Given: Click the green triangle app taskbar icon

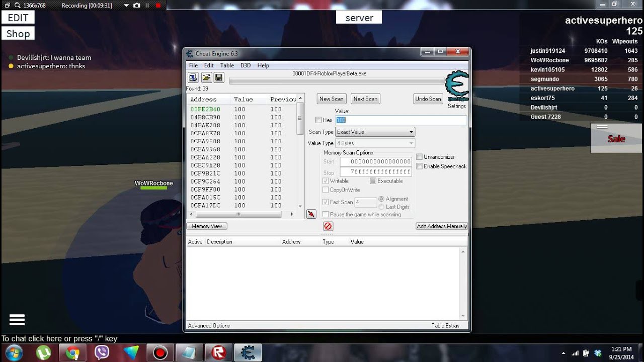Looking at the screenshot, I should click(x=131, y=353).
